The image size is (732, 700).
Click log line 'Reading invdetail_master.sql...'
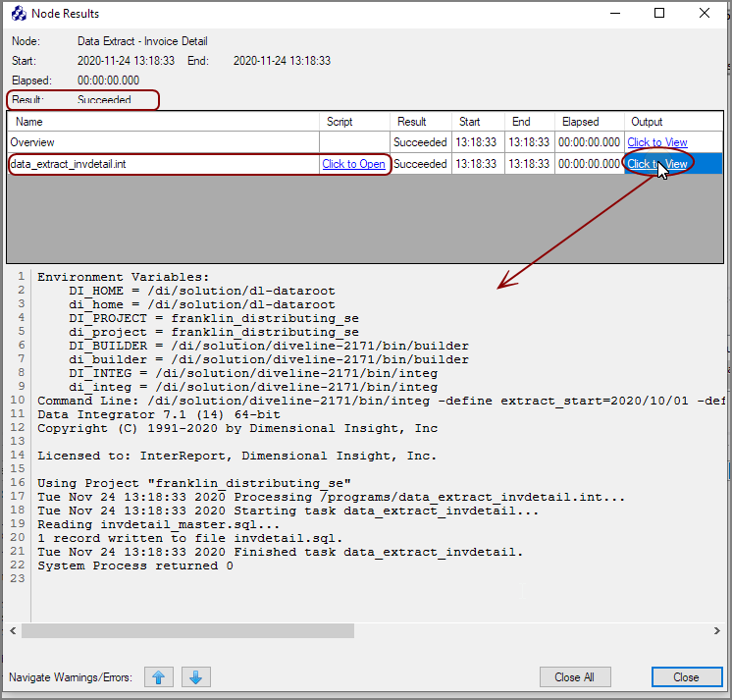click(159, 524)
